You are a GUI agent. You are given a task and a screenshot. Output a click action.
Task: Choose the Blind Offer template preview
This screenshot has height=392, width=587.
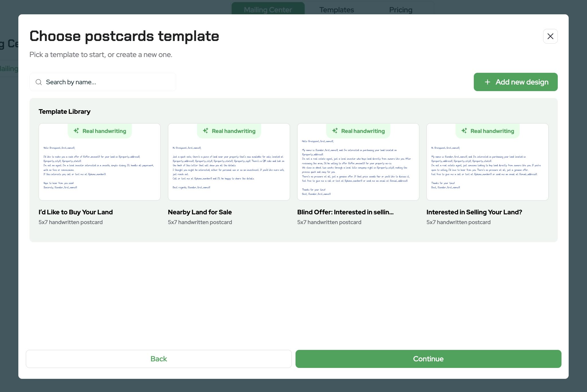pyautogui.click(x=358, y=168)
